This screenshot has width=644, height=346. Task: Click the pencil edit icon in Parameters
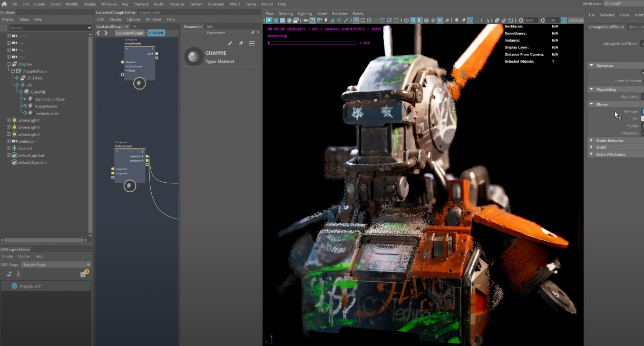click(x=230, y=43)
